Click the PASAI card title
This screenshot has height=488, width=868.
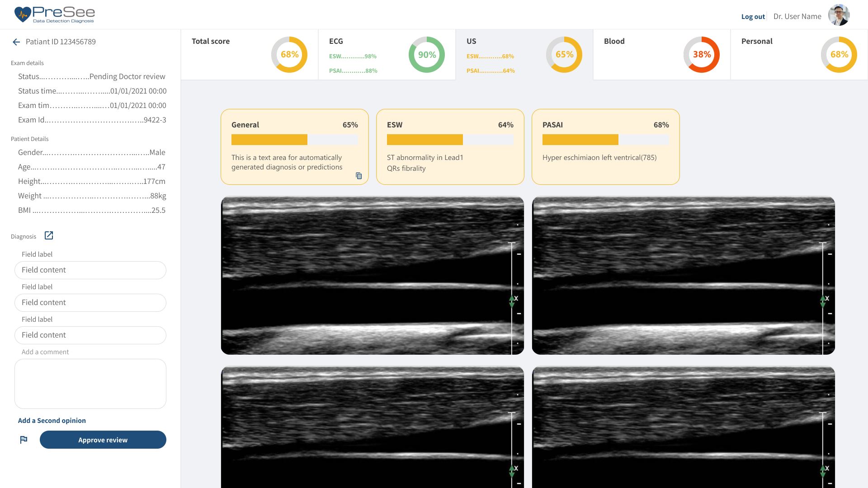pyautogui.click(x=552, y=125)
